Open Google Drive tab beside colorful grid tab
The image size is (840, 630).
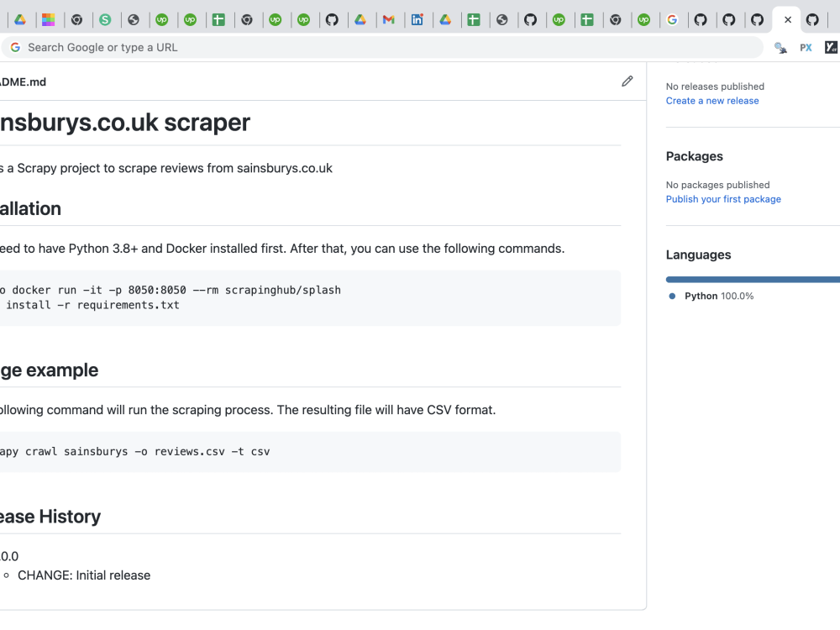click(x=20, y=20)
